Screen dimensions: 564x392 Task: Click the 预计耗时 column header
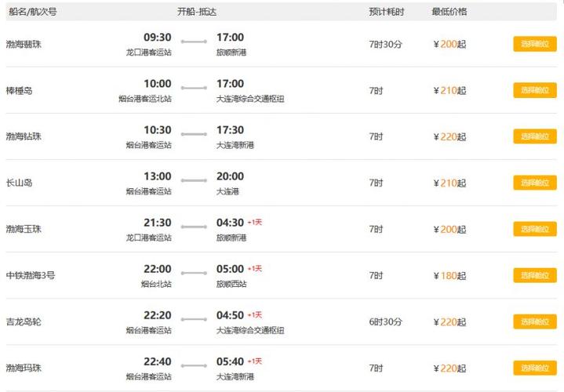click(386, 12)
